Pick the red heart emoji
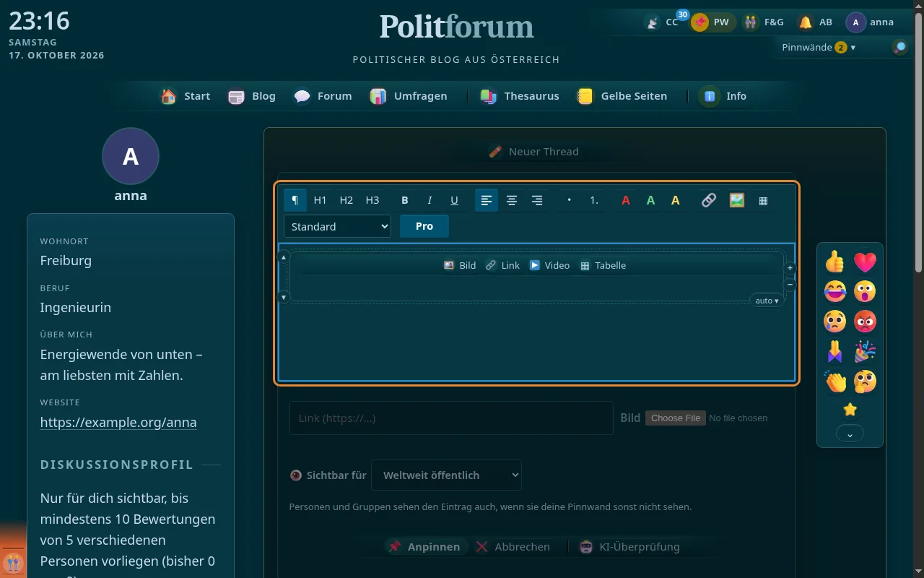This screenshot has width=924, height=578. tap(865, 261)
